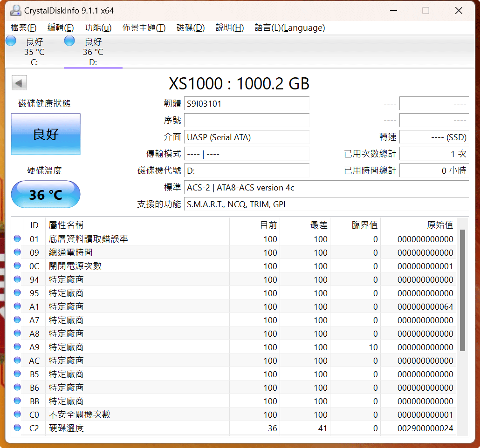Click the 磁碟健康狀態 label

click(x=44, y=103)
